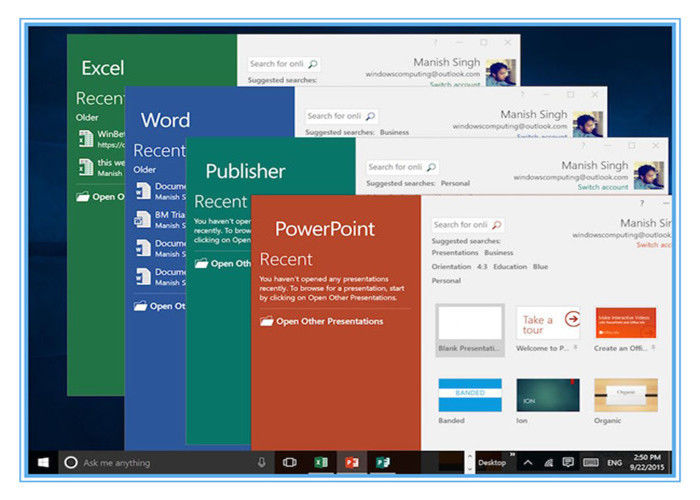700x500 pixels.
Task: Click the Cortana circle icon
Action: coord(71,462)
